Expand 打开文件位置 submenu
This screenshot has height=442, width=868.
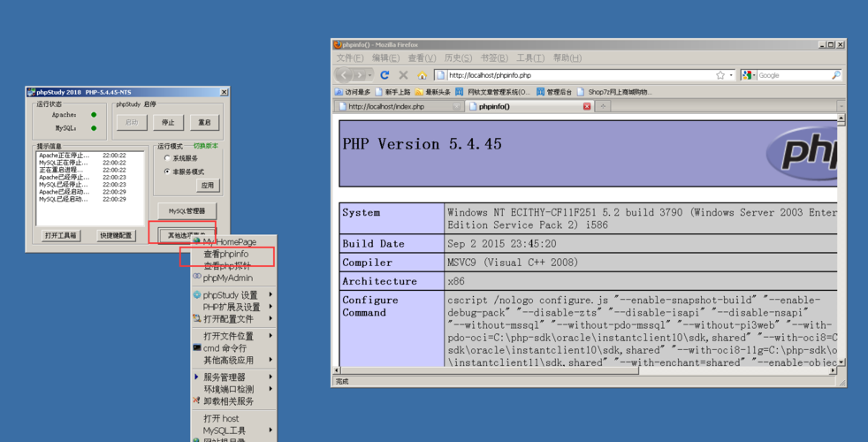tap(233, 336)
